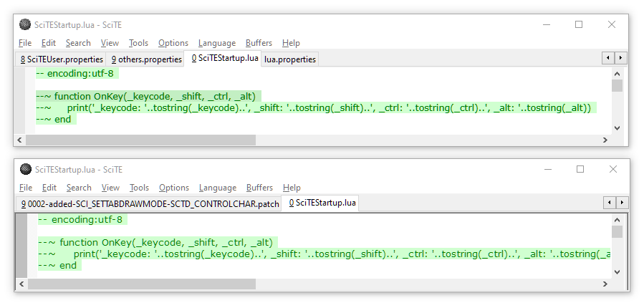This screenshot has width=644, height=308.
Task: Expand the Language menu in the bottom window
Action: tap(217, 188)
